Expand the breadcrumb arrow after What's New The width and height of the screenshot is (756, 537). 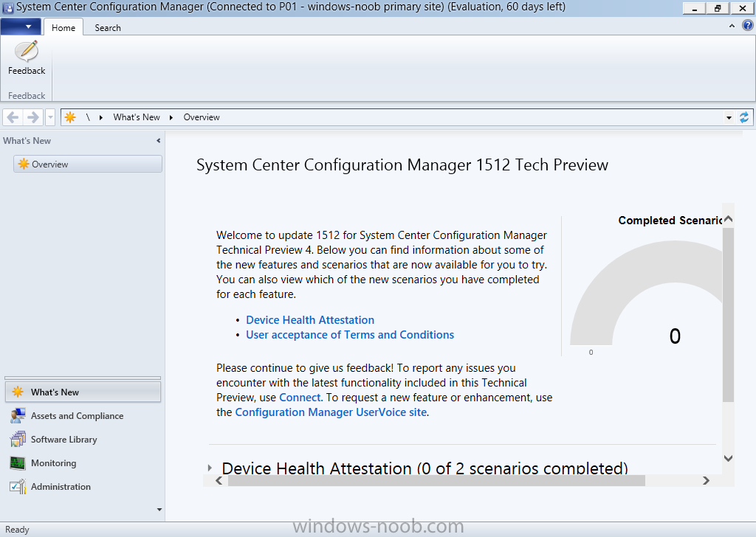tap(171, 117)
